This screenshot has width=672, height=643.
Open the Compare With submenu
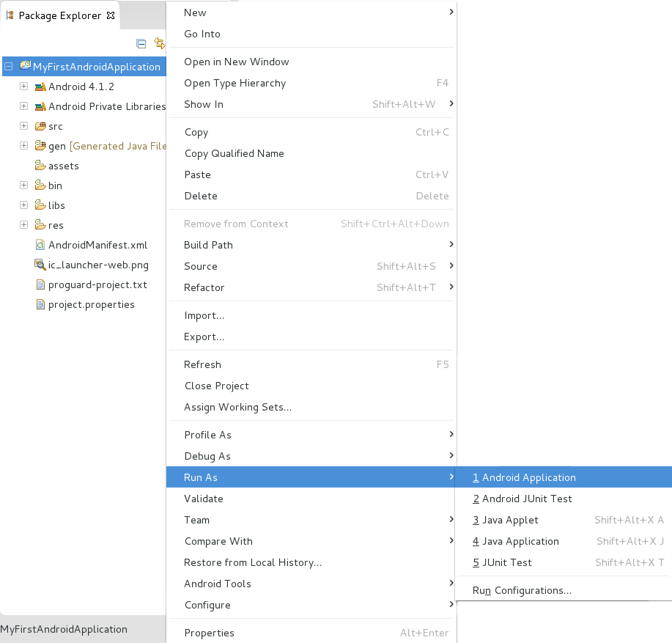[311, 541]
